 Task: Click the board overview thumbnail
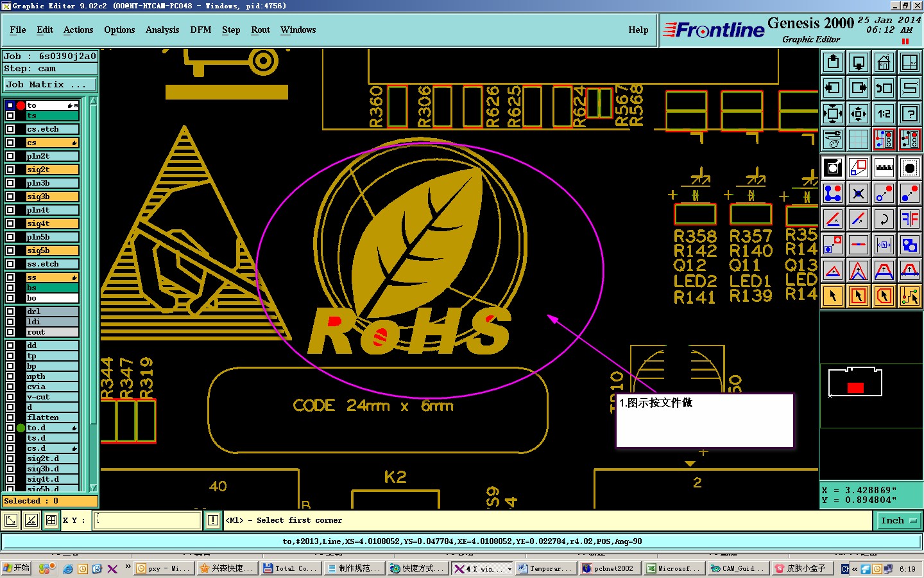(855, 383)
